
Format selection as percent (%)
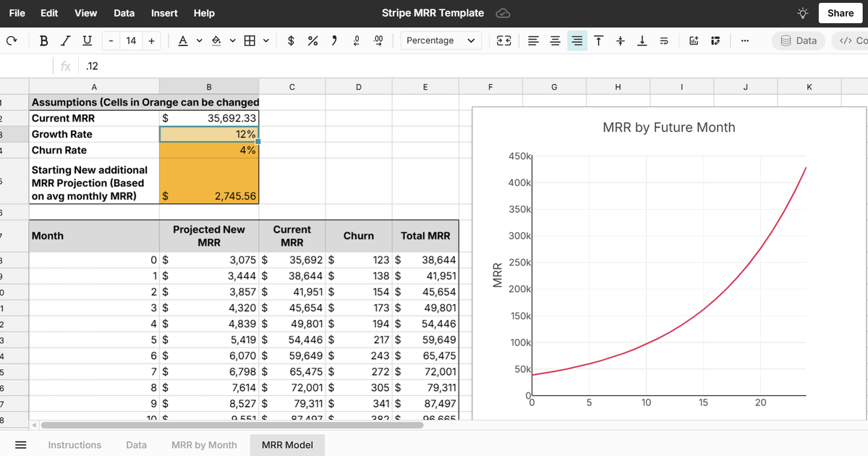click(x=313, y=41)
